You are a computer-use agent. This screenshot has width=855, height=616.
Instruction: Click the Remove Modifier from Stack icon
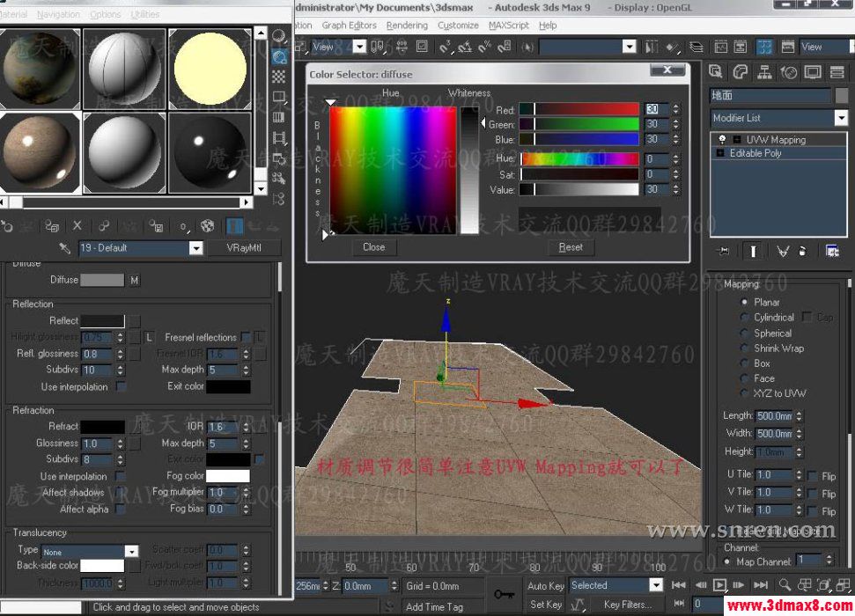pos(803,251)
